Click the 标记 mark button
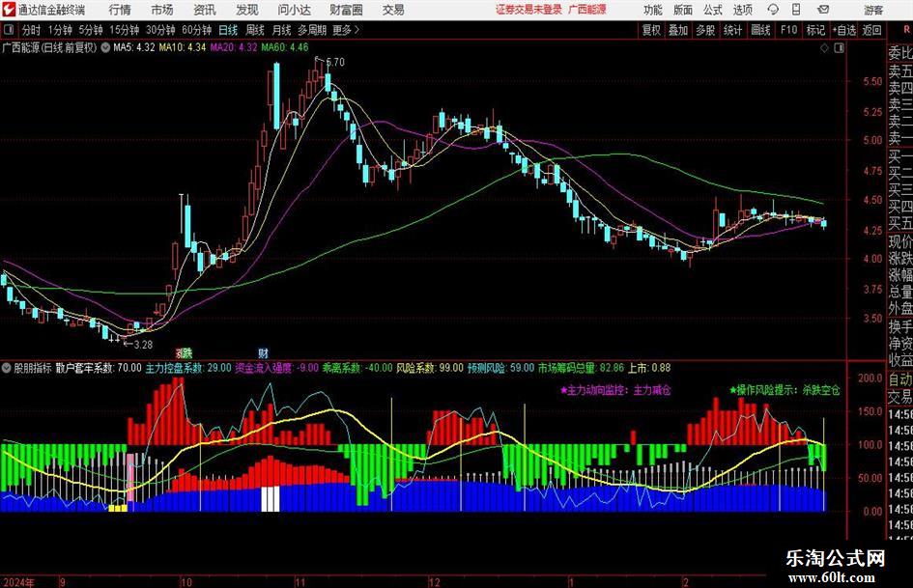 (x=815, y=30)
